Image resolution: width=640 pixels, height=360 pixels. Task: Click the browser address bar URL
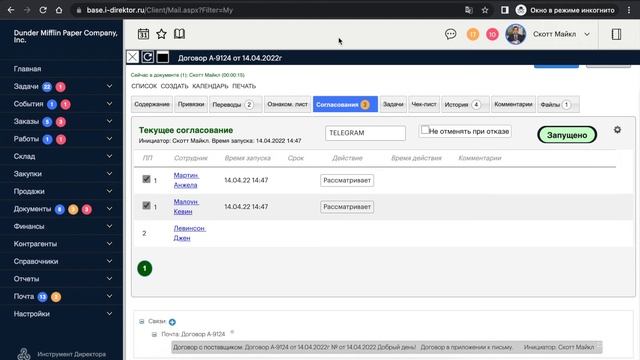(159, 10)
